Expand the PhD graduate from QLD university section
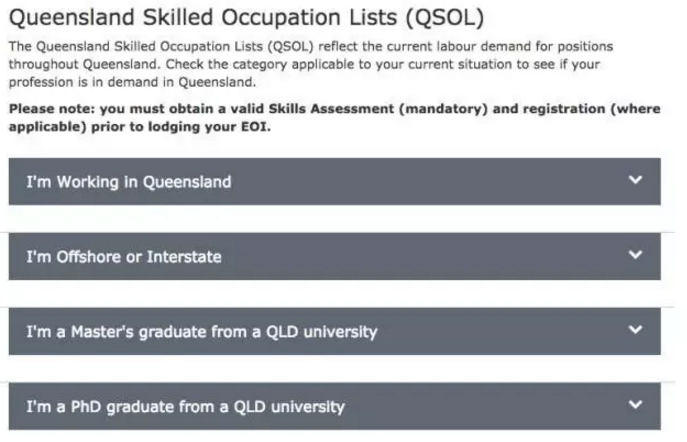Image resolution: width=687 pixels, height=442 pixels. [x=335, y=406]
